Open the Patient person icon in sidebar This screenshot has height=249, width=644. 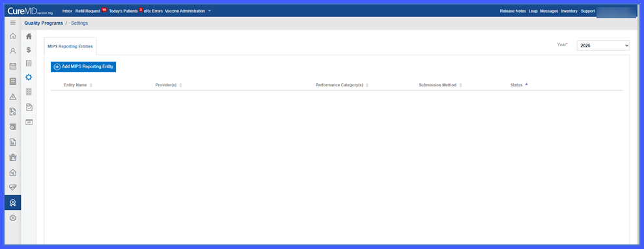click(13, 51)
